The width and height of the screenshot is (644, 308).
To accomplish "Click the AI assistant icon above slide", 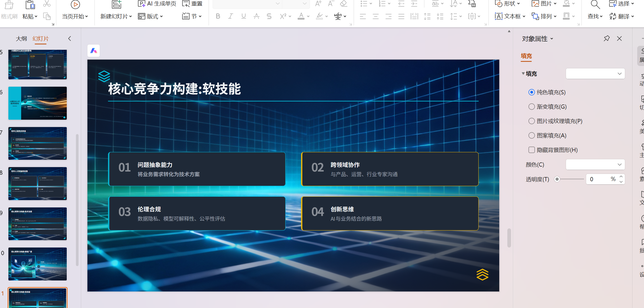I will pyautogui.click(x=94, y=51).
